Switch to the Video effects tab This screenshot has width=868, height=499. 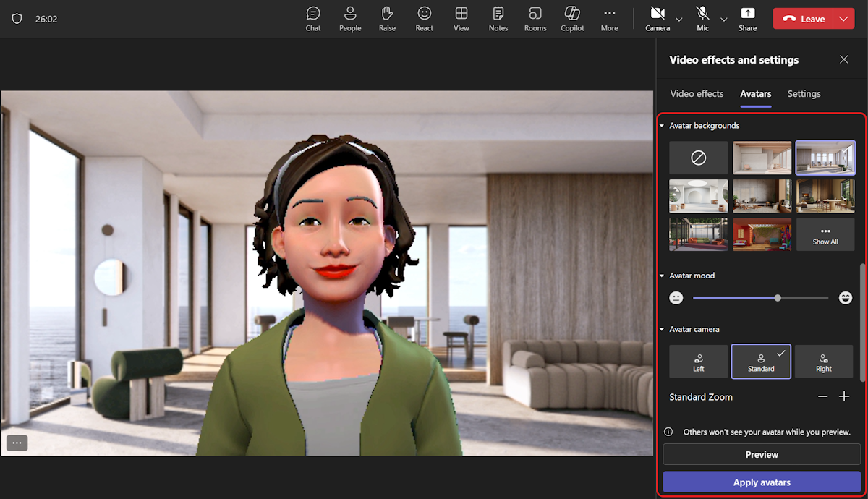point(697,93)
